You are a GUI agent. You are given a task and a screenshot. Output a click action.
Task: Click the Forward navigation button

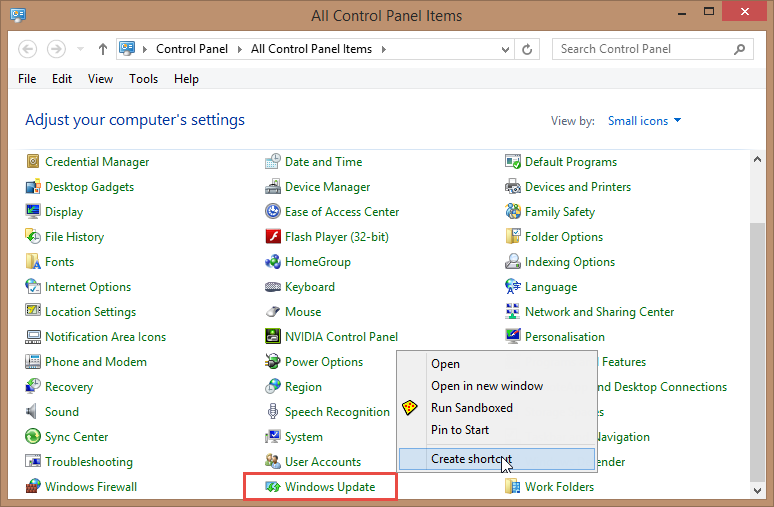pos(56,49)
